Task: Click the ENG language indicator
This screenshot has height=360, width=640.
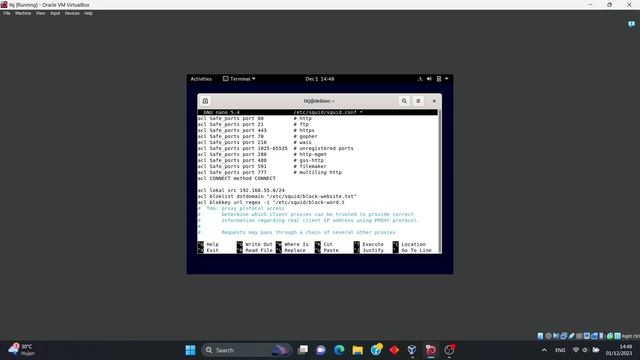Action: tap(560, 350)
